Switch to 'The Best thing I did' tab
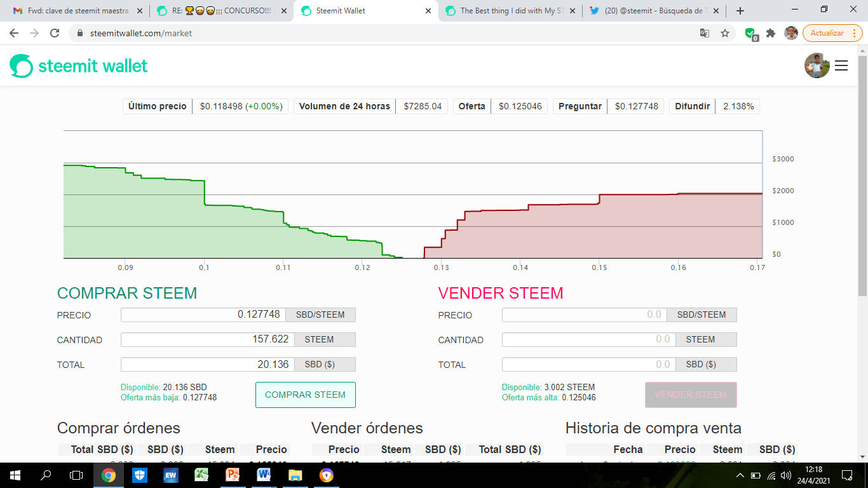Image resolution: width=868 pixels, height=488 pixels. (510, 11)
